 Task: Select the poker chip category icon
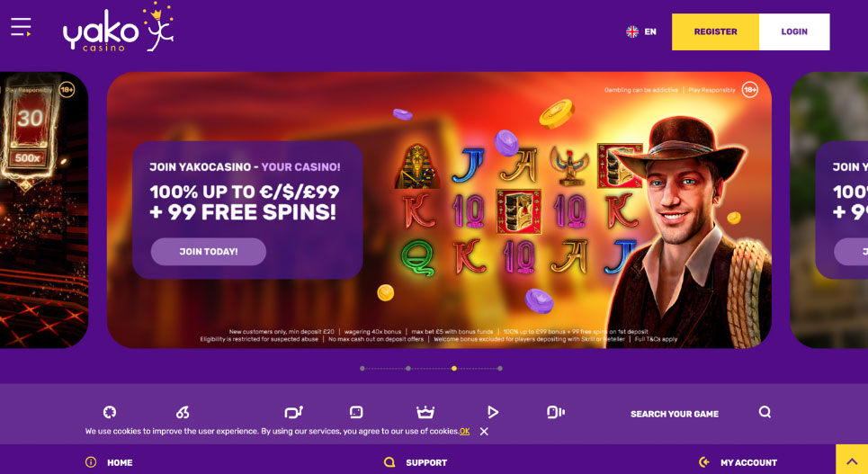pos(110,412)
